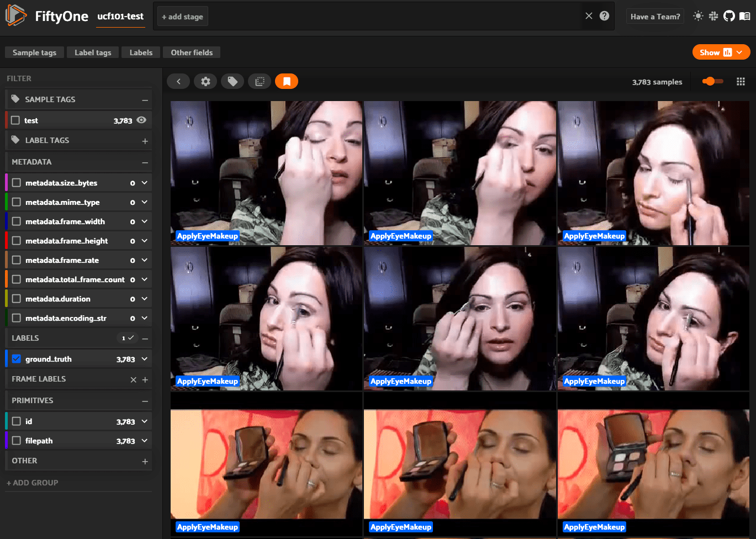Open the Slack community icon
This screenshot has width=756, height=539.
pyautogui.click(x=713, y=16)
